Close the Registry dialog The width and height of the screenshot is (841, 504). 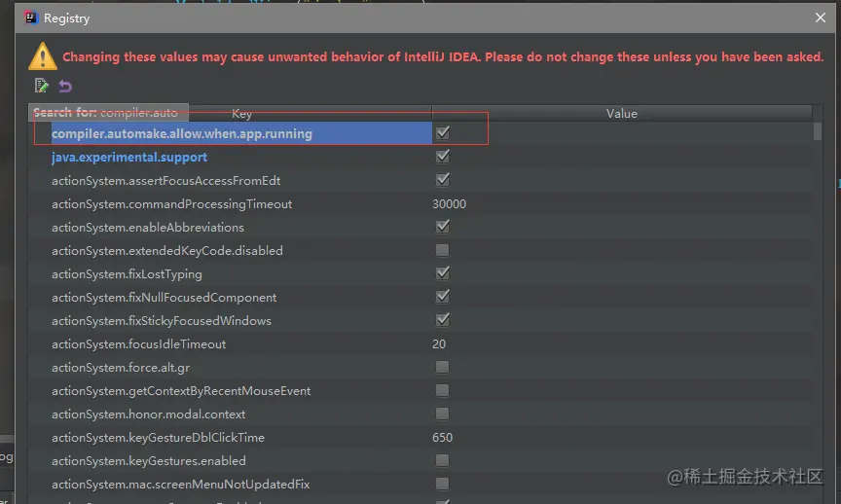coord(821,18)
